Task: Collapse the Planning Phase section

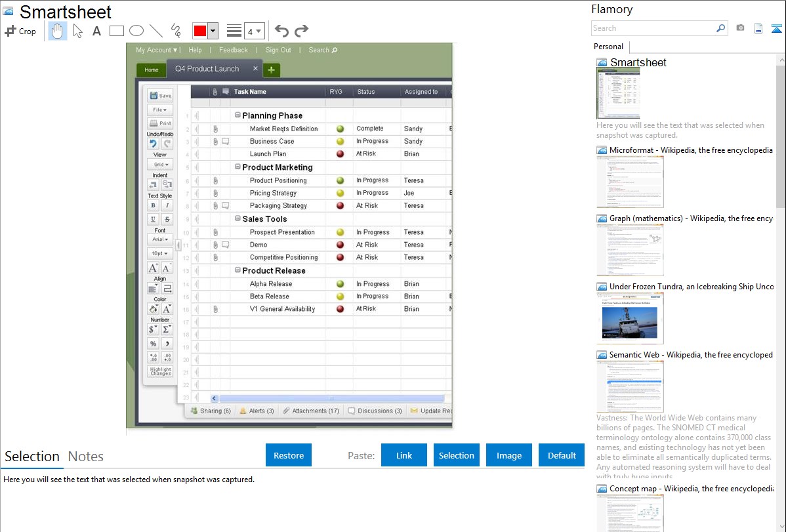Action: (x=238, y=115)
